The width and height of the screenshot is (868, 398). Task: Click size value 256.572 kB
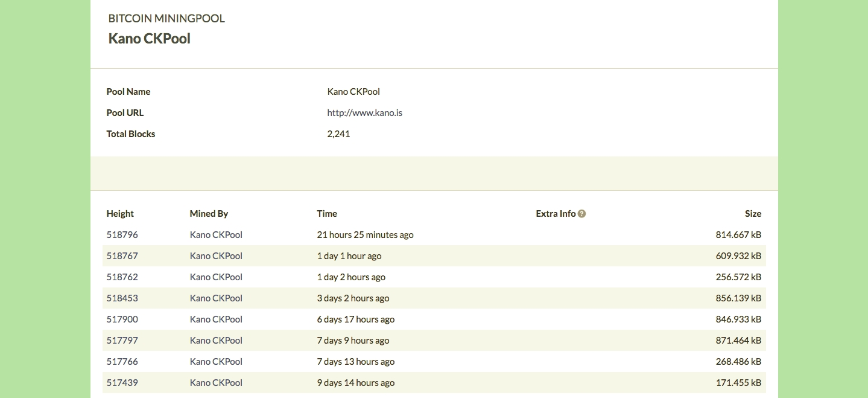(738, 277)
